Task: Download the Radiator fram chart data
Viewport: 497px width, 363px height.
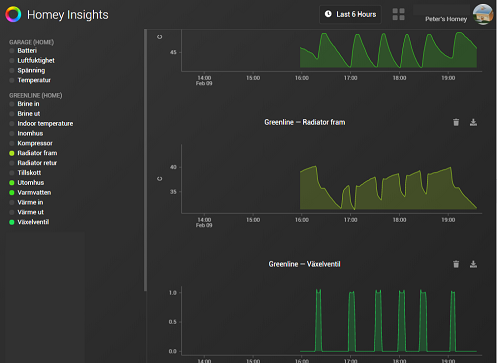Action: tap(473, 122)
